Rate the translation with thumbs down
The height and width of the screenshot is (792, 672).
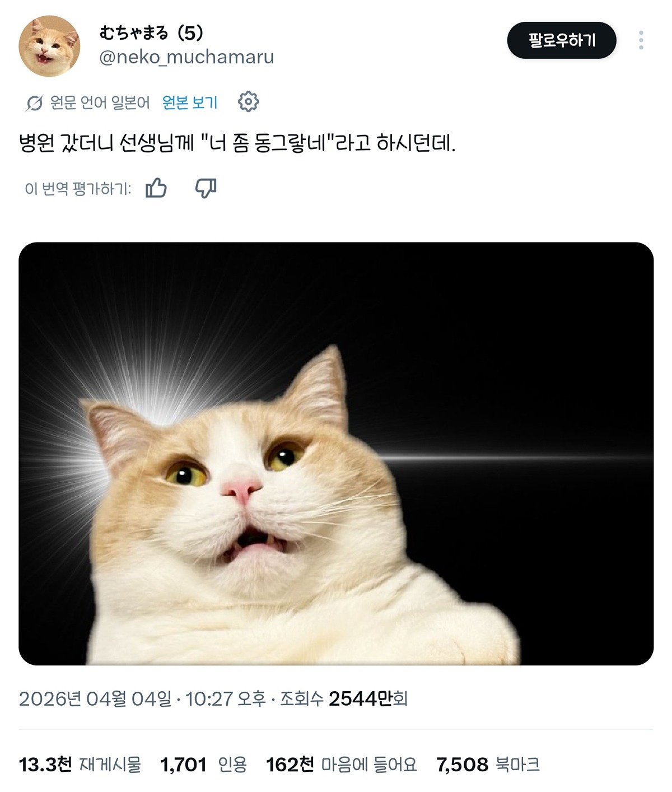point(206,188)
